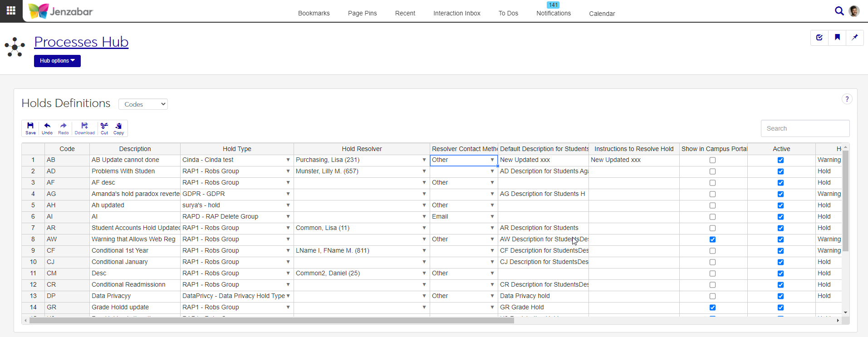
Task: Uncheck Active checkbox for AD row
Action: (780, 171)
